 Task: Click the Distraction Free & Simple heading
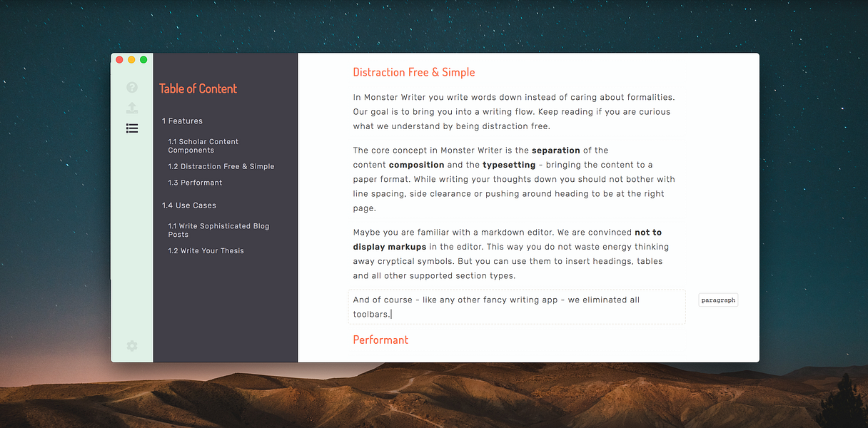[414, 72]
